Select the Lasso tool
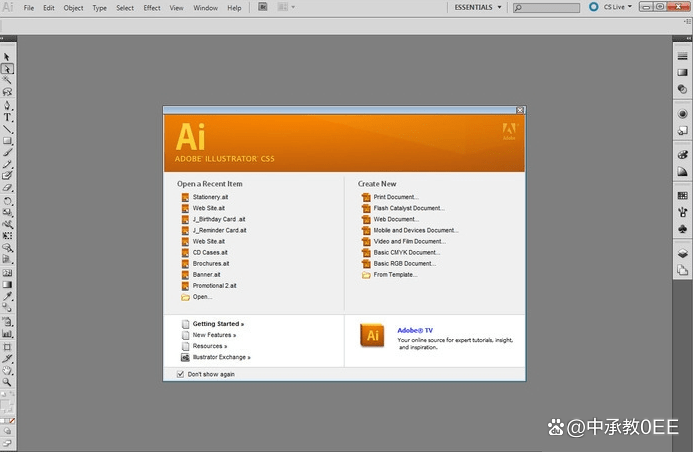This screenshot has height=452, width=693. (7, 92)
